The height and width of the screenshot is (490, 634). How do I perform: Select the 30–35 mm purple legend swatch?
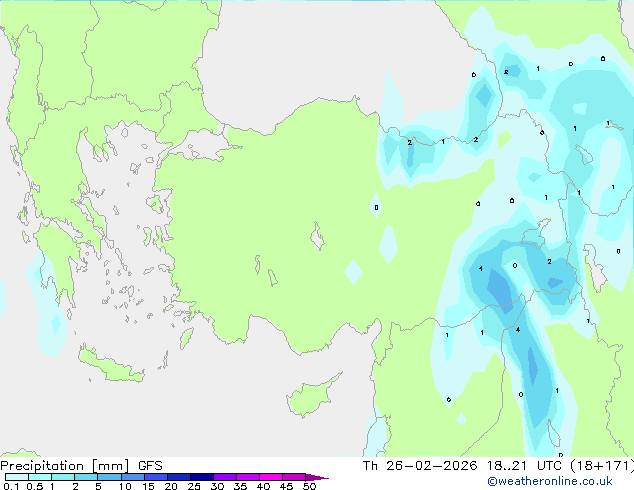point(224,477)
